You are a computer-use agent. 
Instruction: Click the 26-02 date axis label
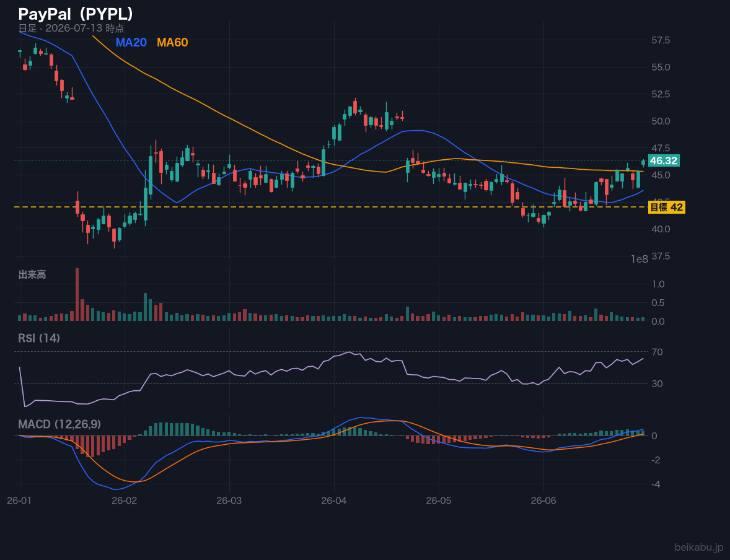click(125, 501)
